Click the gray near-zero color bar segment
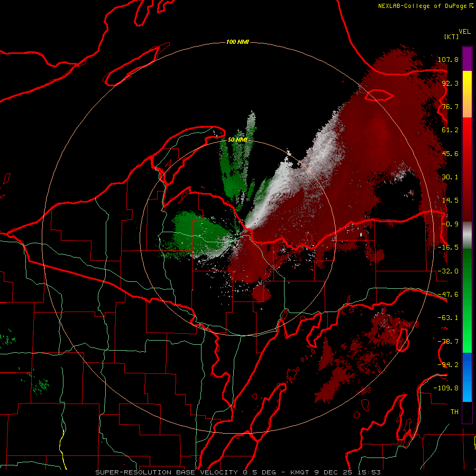Viewport: 476px width, 476px height. tap(467, 235)
